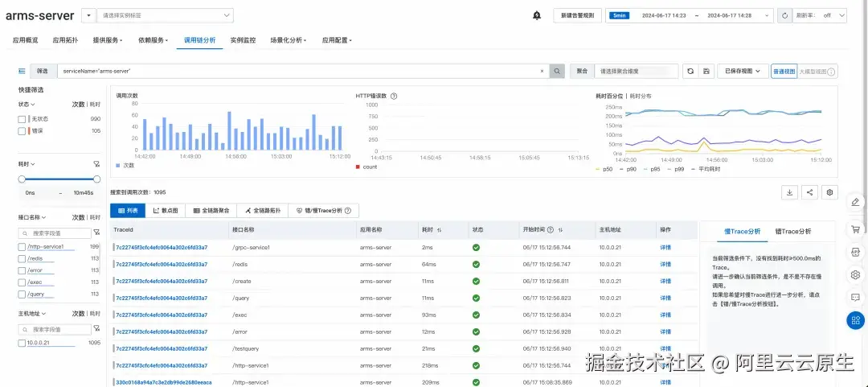Click the filter icon beside 接口名称 search
868x387 pixels.
click(96, 233)
